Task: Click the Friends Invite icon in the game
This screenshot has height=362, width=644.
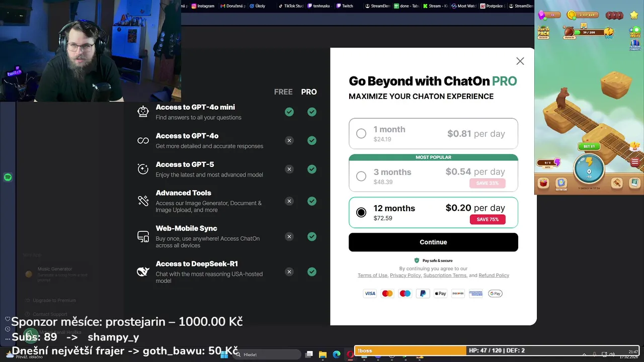Action: pos(635,32)
